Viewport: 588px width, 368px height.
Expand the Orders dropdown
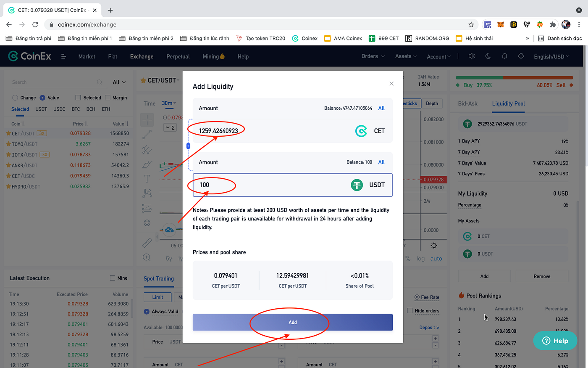[x=373, y=56]
